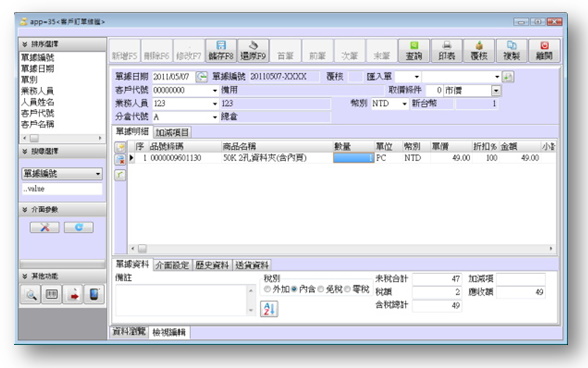Click the 備註 scrollbar down arrow
The width and height of the screenshot is (588, 368).
[251, 311]
